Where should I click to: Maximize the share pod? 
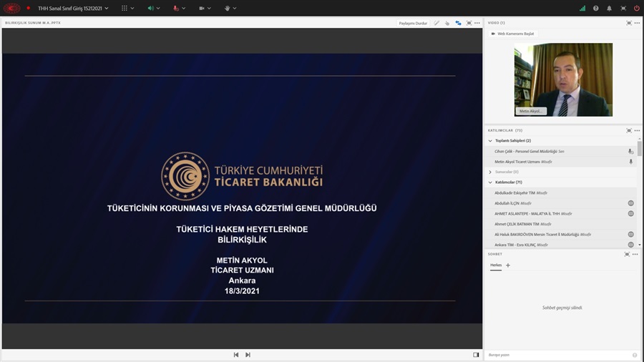pos(469,23)
